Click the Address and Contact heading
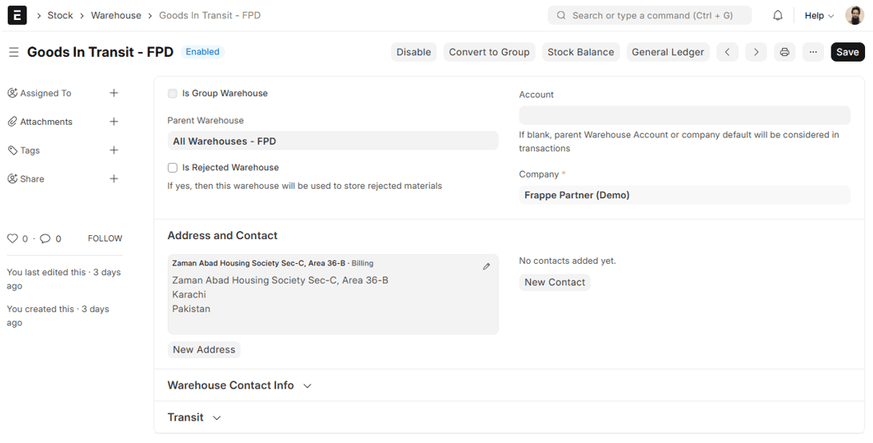Screen dimensions: 873x443 222,235
